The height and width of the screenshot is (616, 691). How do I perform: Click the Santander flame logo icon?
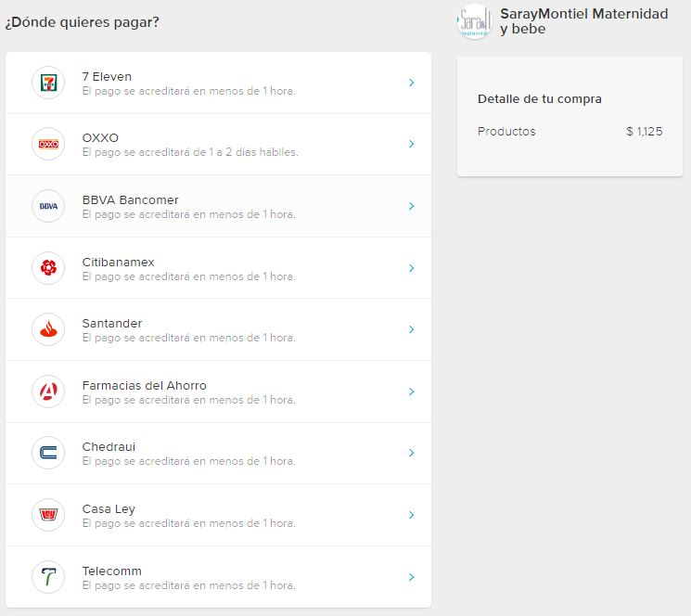coord(48,329)
